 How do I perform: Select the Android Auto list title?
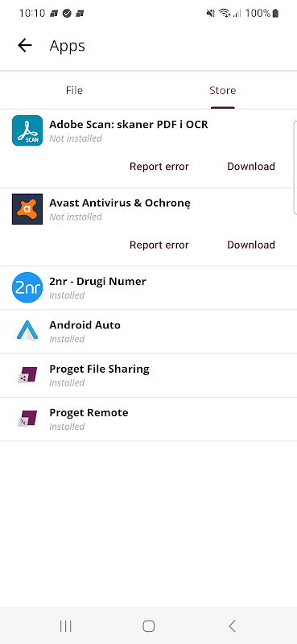click(x=85, y=325)
